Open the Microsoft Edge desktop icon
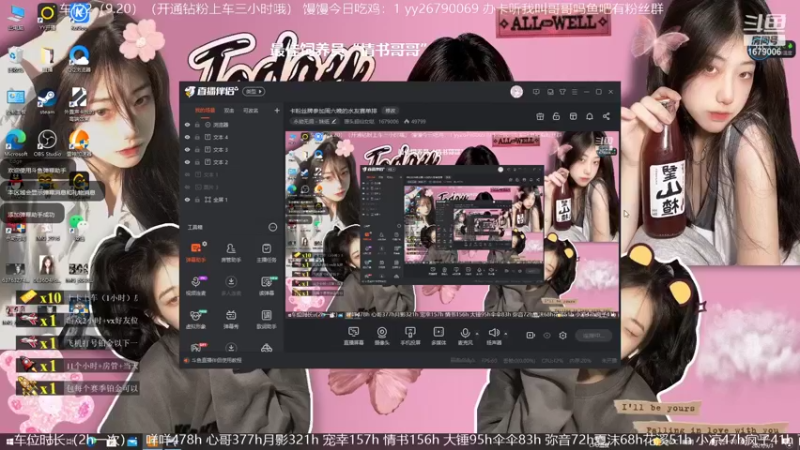This screenshot has height=450, width=800. [16, 143]
